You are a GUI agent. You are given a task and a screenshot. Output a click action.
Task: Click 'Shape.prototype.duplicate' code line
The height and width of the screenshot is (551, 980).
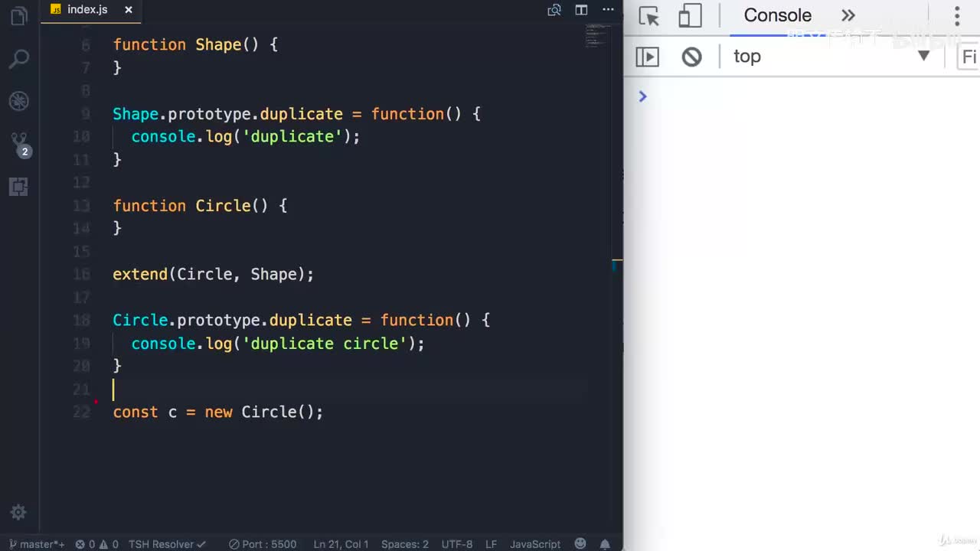click(297, 114)
